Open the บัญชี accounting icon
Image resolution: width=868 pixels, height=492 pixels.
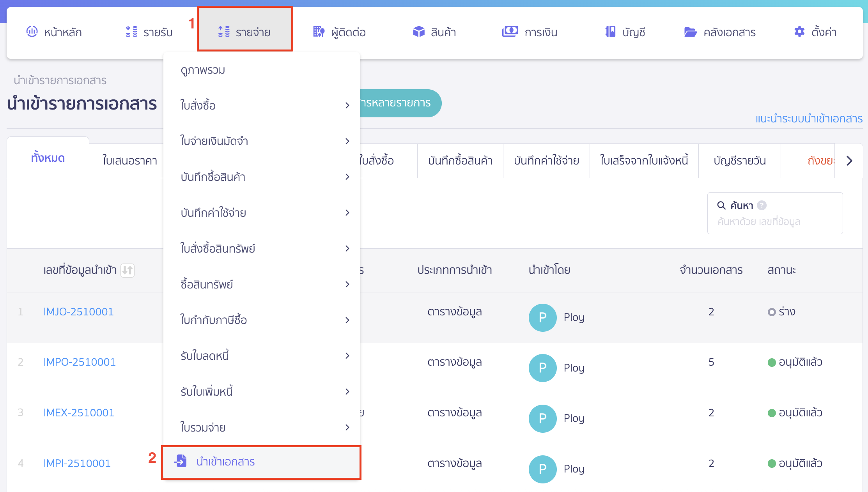click(610, 32)
